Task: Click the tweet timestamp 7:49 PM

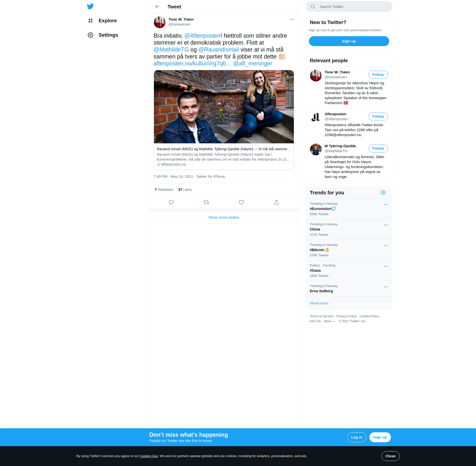Action: pyautogui.click(x=173, y=176)
